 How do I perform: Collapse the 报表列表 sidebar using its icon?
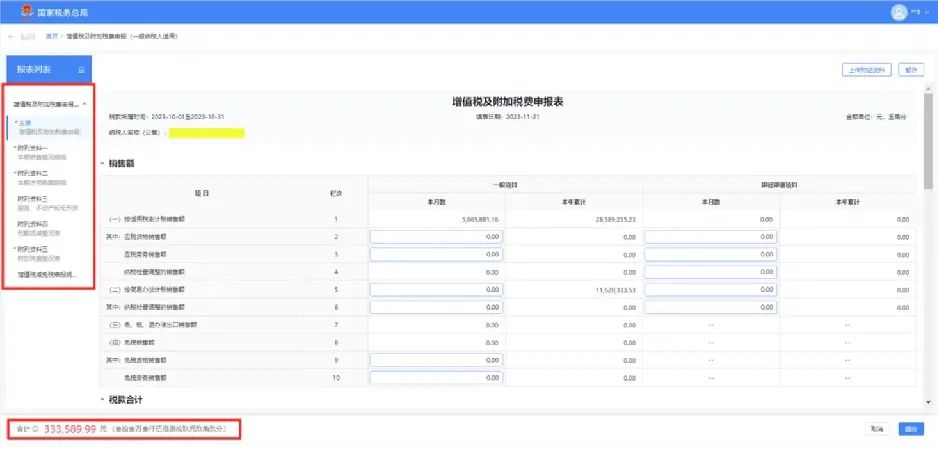(x=82, y=70)
